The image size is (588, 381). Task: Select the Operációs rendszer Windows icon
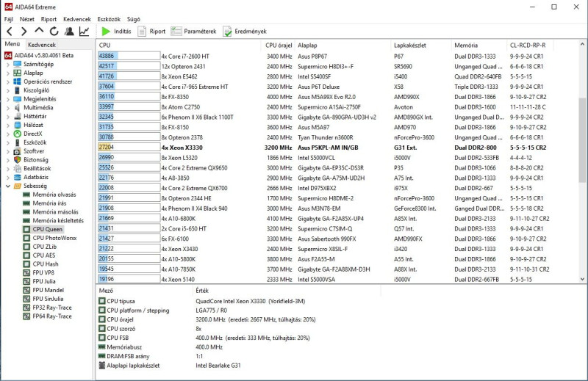click(17, 81)
